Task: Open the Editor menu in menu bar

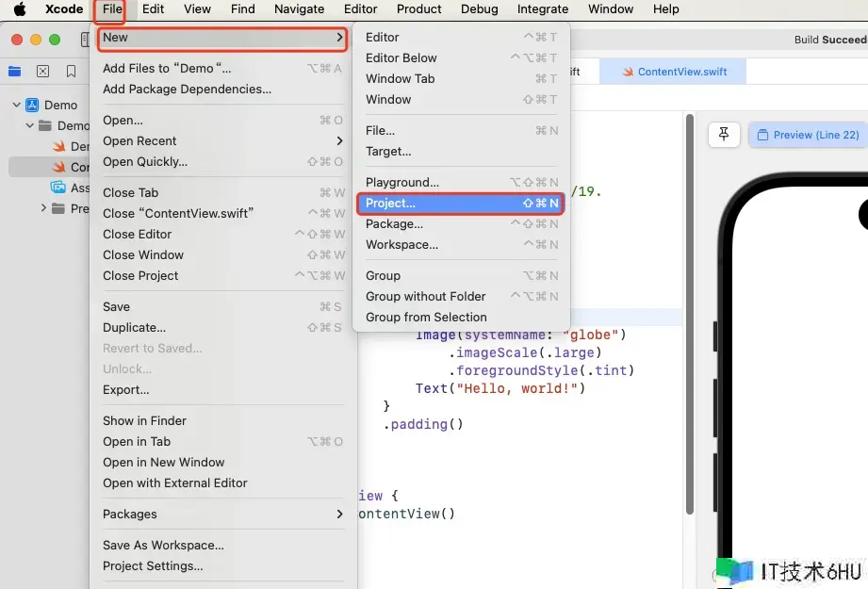Action: click(x=360, y=8)
